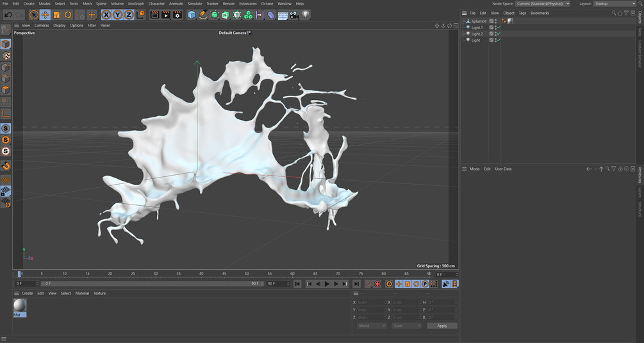
Task: Expand the World coordinate system dropdown
Action: [372, 326]
